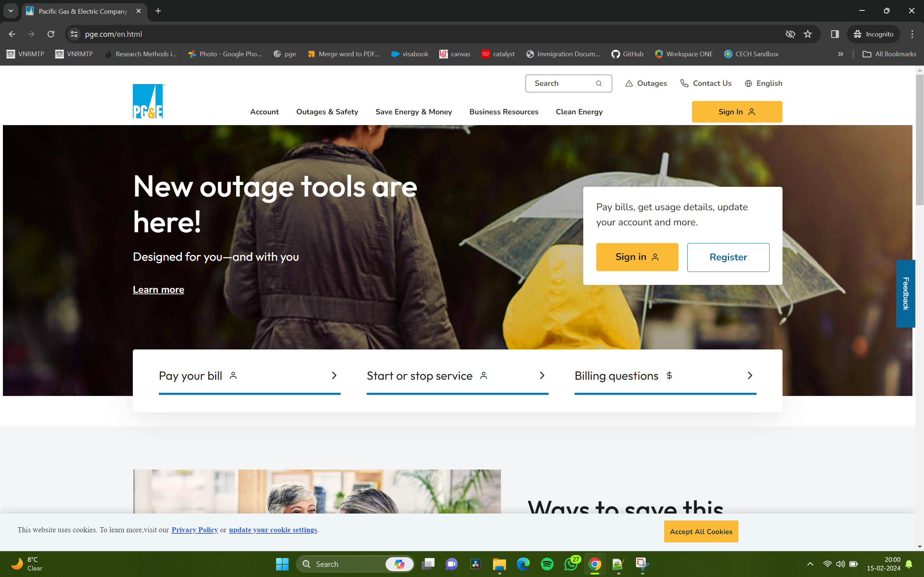Image resolution: width=924 pixels, height=577 pixels.
Task: Click the search magnifier icon
Action: [x=598, y=84]
